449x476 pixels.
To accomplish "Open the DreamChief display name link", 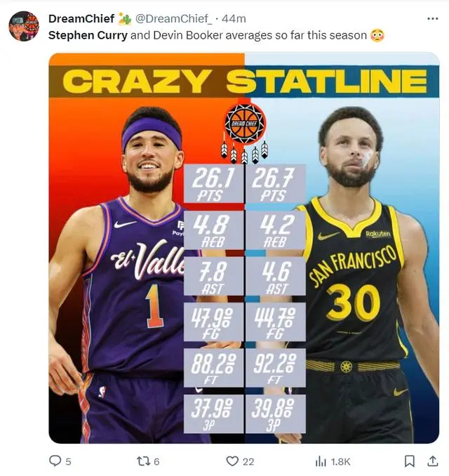I will [x=81, y=18].
